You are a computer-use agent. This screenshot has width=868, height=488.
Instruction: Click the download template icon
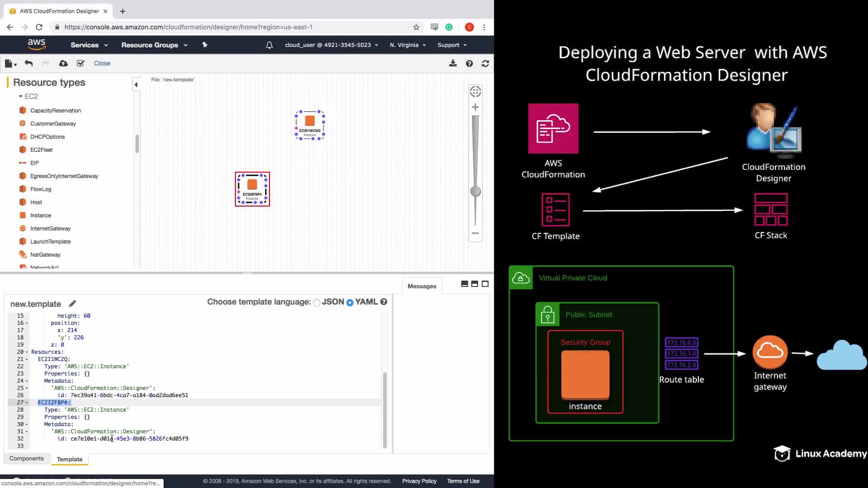[x=453, y=63]
